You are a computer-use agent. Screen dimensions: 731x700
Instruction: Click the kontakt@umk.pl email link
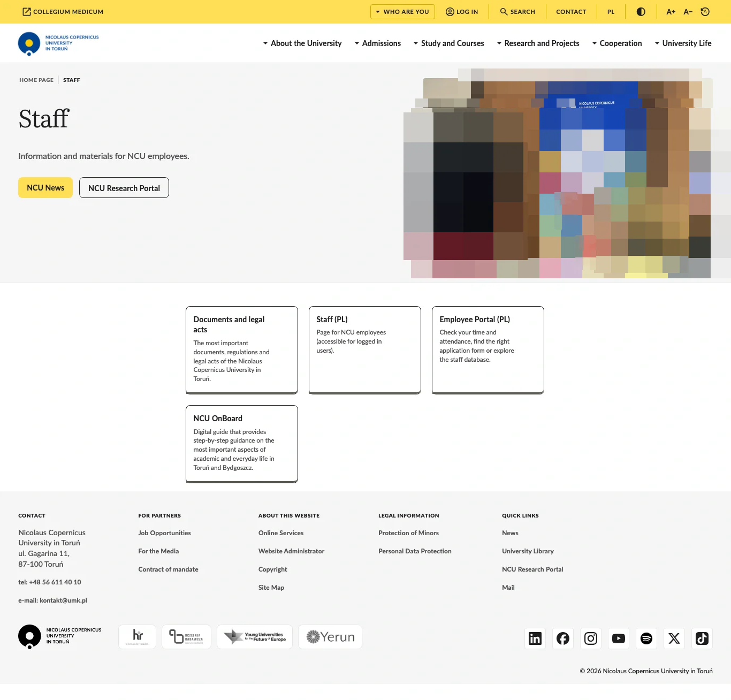[x=63, y=600]
